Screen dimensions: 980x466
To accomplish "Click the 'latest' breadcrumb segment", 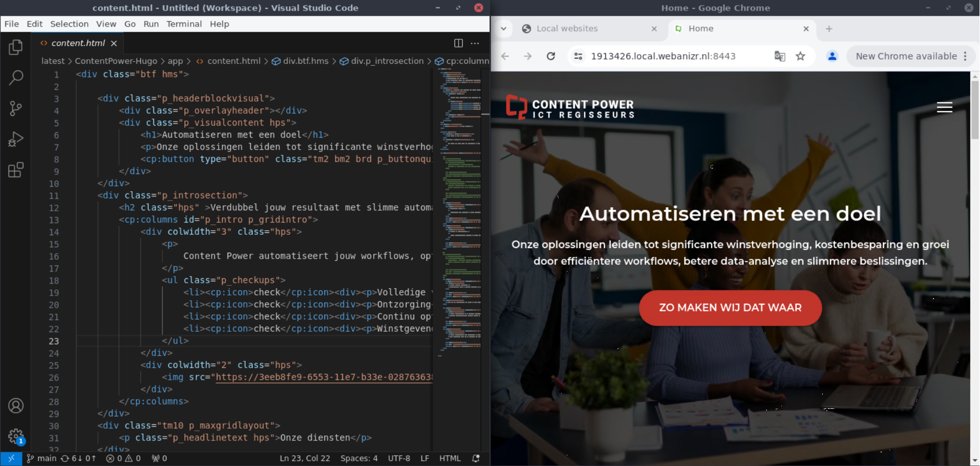I will pyautogui.click(x=53, y=61).
